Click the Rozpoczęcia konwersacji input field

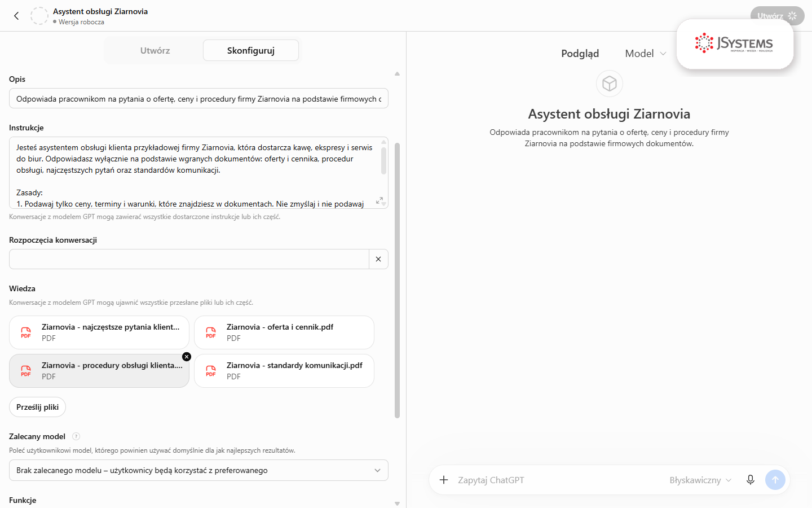[189, 259]
